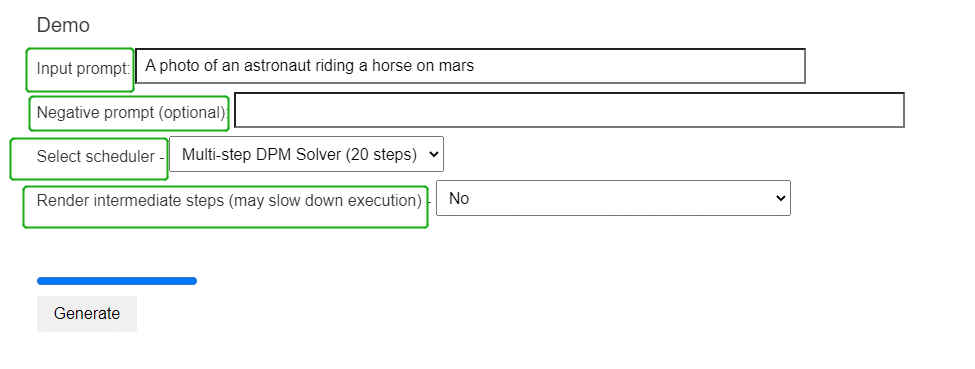Click the "No" selected value text
Screen dimensions: 975x369
tap(459, 199)
